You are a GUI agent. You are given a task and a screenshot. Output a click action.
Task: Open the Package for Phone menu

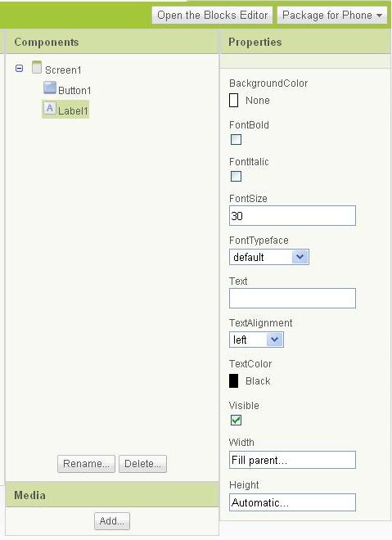click(x=332, y=16)
